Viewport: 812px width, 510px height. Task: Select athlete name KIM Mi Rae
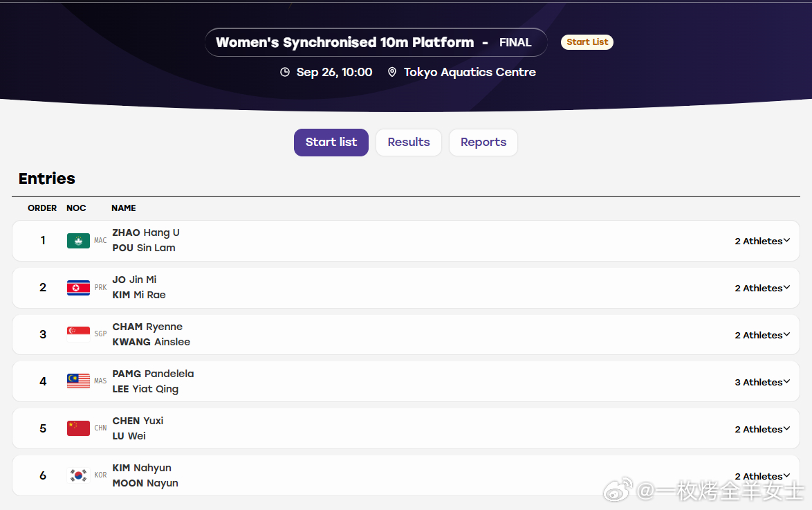click(x=139, y=295)
